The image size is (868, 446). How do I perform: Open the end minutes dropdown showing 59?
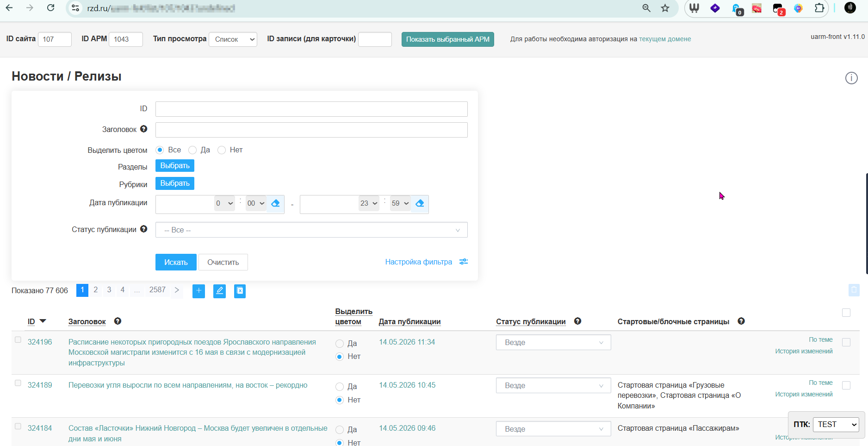pos(400,203)
